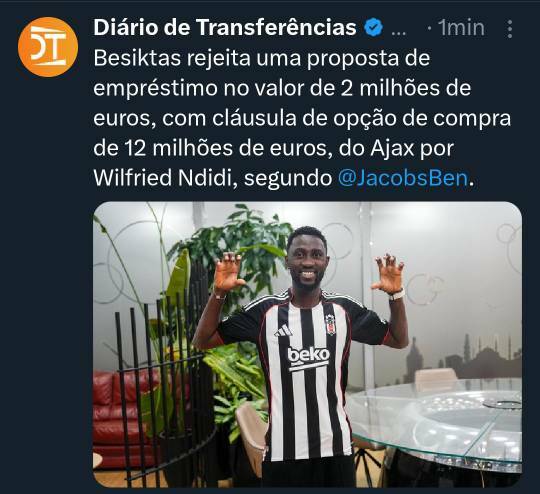Open the attached player photo
Screen dimensions: 540x494
[x=308, y=344]
